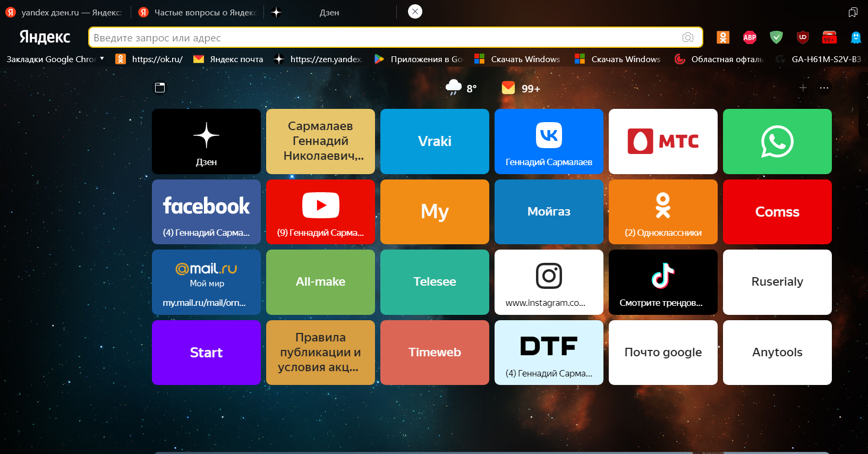Screen dimensions: 868x454
Task: Check the weather widget showing 8°
Action: point(461,88)
